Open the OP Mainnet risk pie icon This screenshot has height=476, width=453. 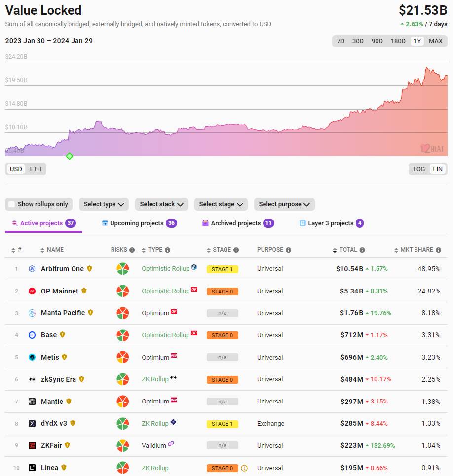click(x=123, y=291)
